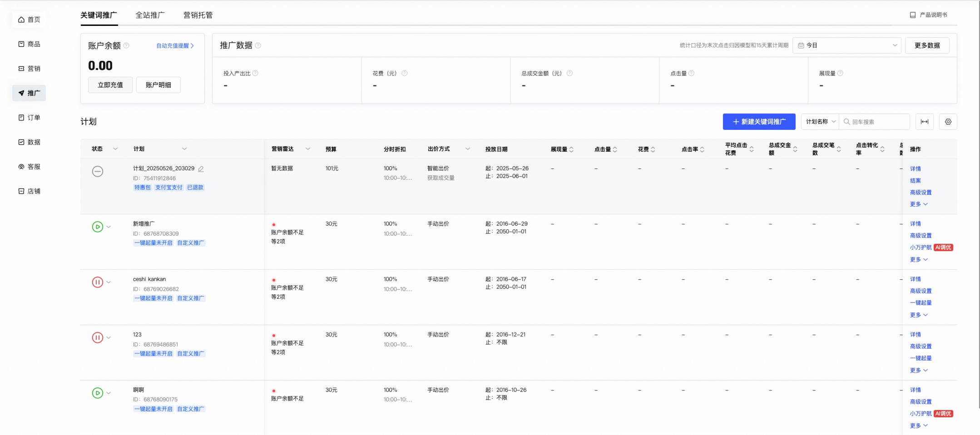Click the help icon beside 账户余额
Screen dimensions: 980x435
(127, 45)
